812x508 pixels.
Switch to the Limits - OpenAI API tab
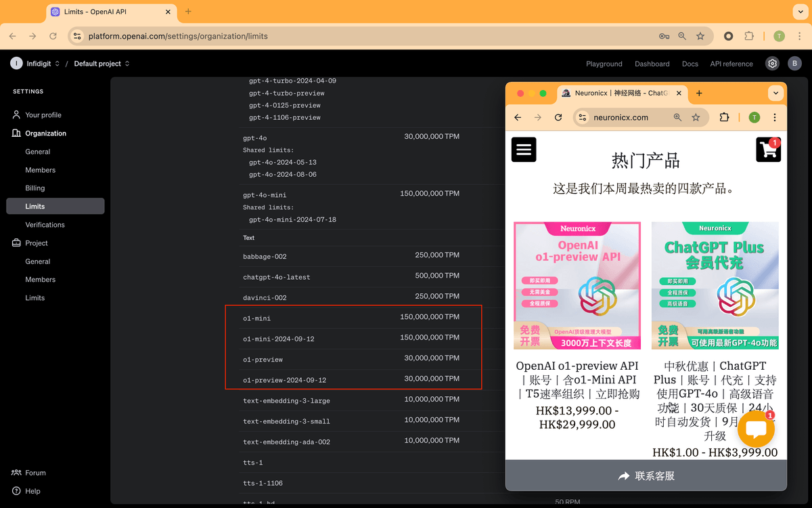tap(112, 12)
